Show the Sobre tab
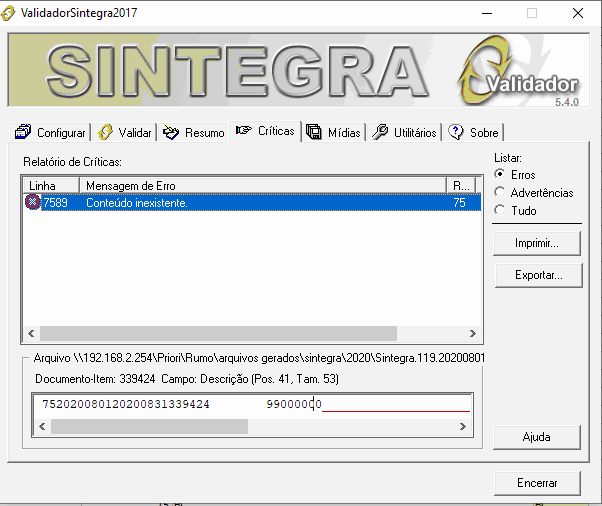Image resolution: width=602 pixels, height=506 pixels. [x=473, y=132]
